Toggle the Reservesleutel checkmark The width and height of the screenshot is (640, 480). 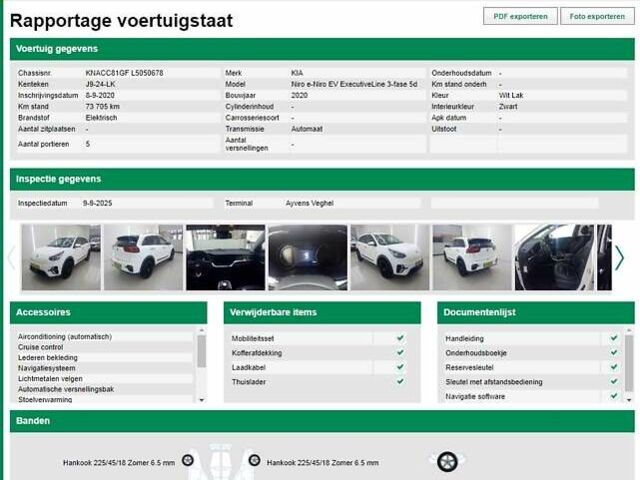click(x=614, y=367)
